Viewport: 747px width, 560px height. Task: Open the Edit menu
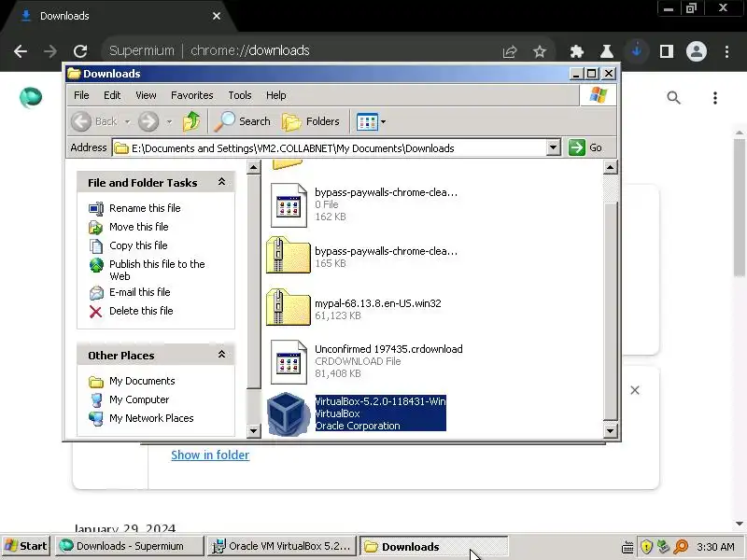pos(112,95)
